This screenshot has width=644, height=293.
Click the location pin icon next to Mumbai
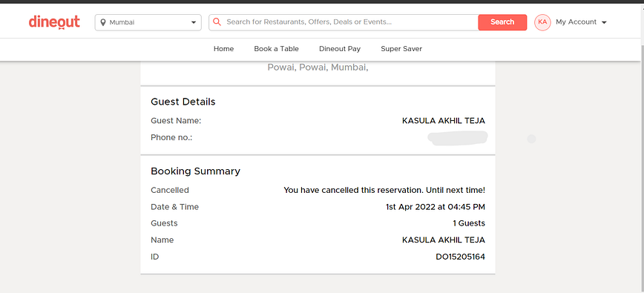103,22
